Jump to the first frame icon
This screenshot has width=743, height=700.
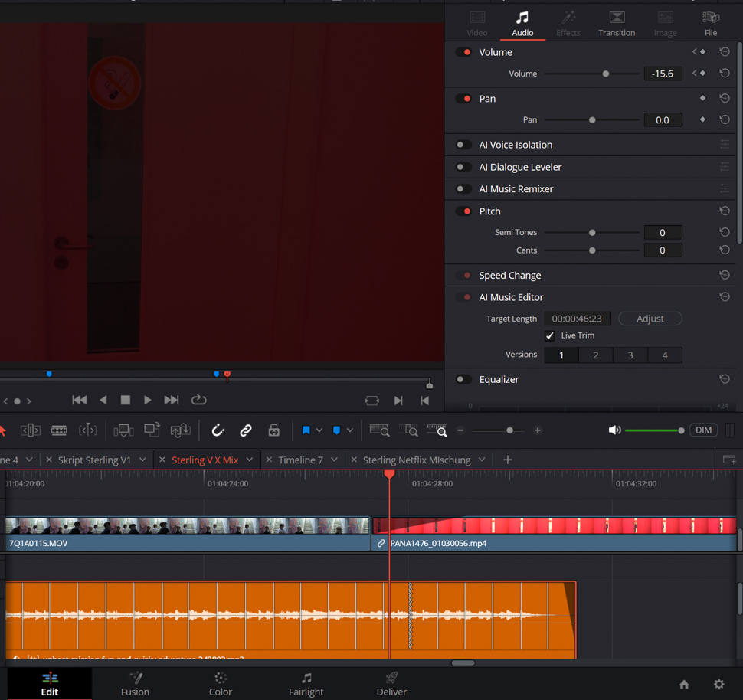click(79, 400)
